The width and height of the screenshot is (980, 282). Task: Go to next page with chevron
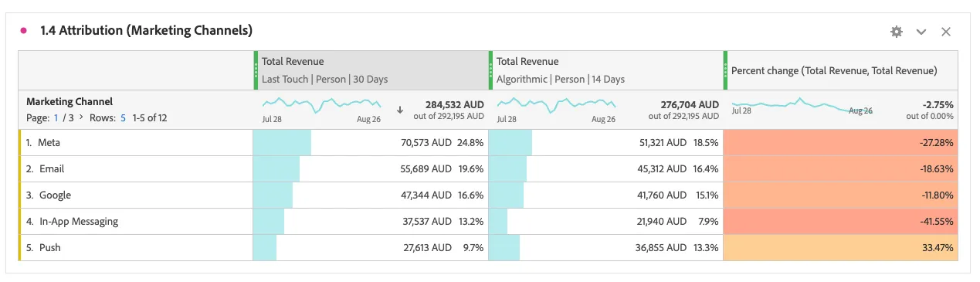[82, 118]
